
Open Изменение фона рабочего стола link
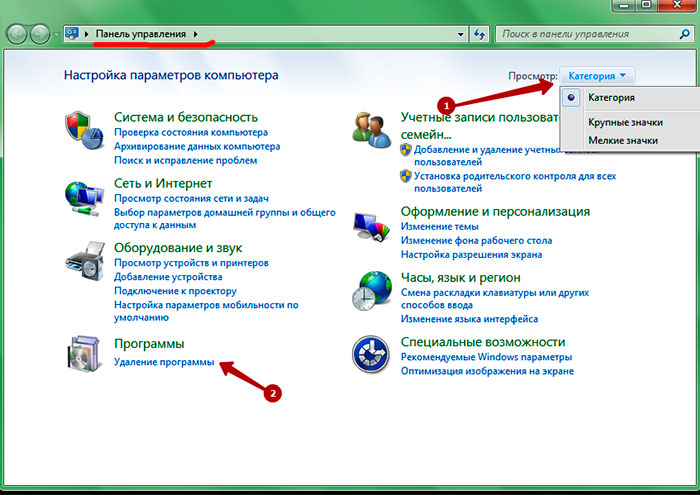click(x=476, y=241)
